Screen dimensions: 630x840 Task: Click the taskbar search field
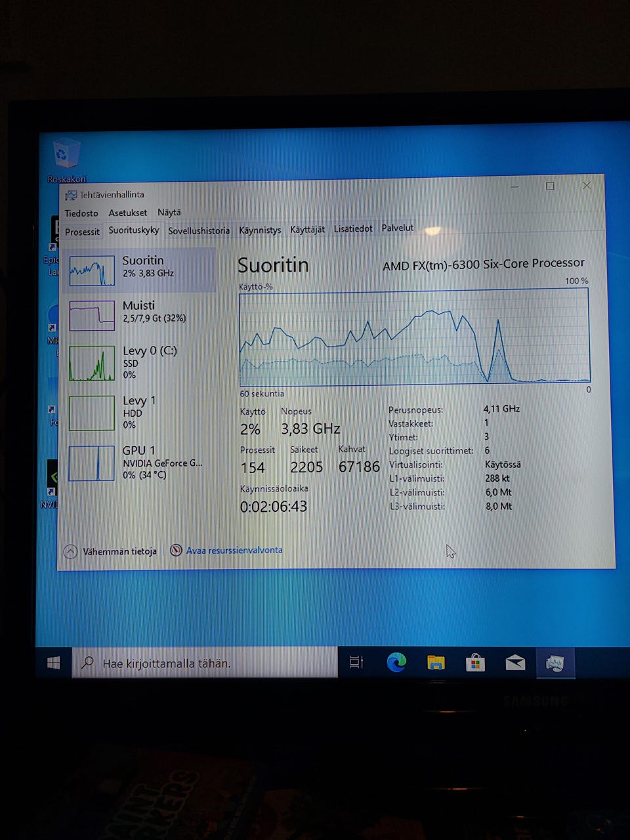pyautogui.click(x=203, y=663)
